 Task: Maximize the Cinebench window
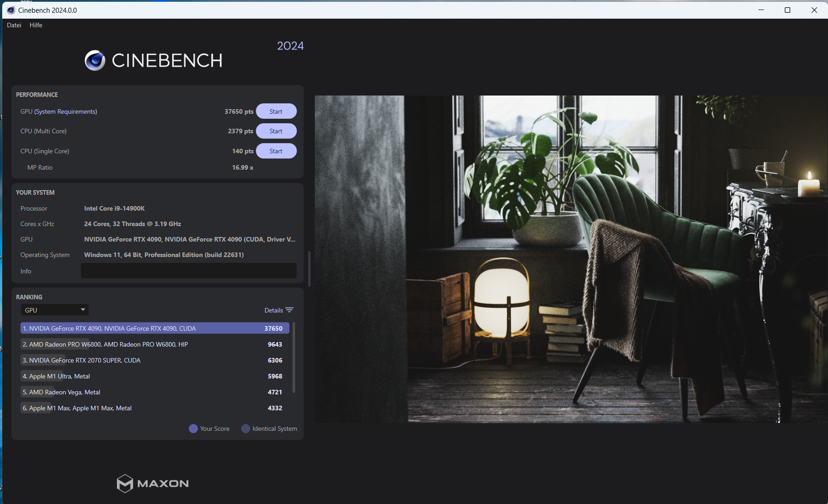click(x=788, y=10)
